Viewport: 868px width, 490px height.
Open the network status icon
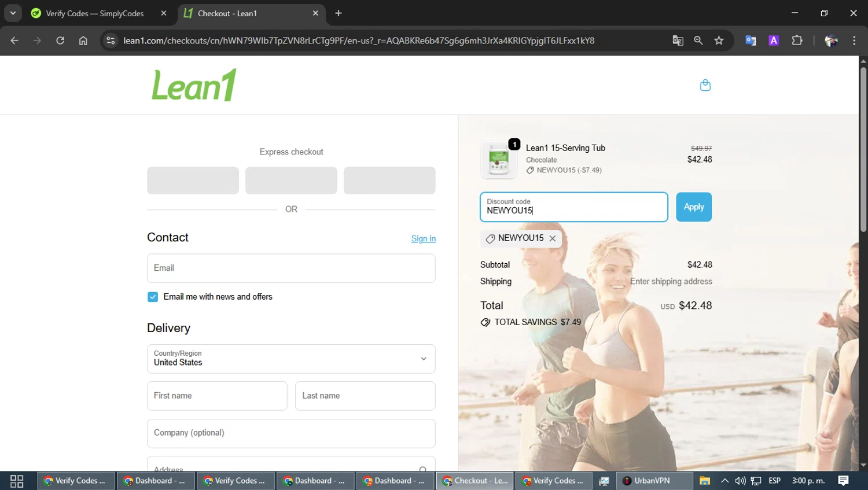click(x=756, y=481)
